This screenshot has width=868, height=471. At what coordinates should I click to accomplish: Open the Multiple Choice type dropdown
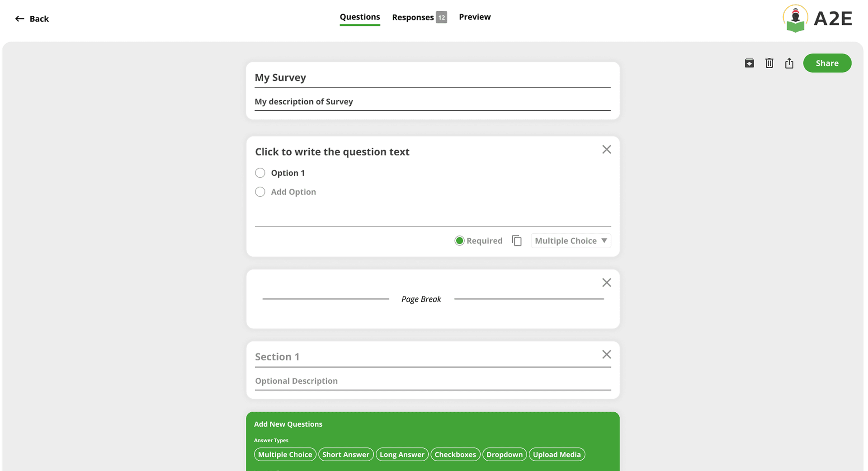[571, 241]
